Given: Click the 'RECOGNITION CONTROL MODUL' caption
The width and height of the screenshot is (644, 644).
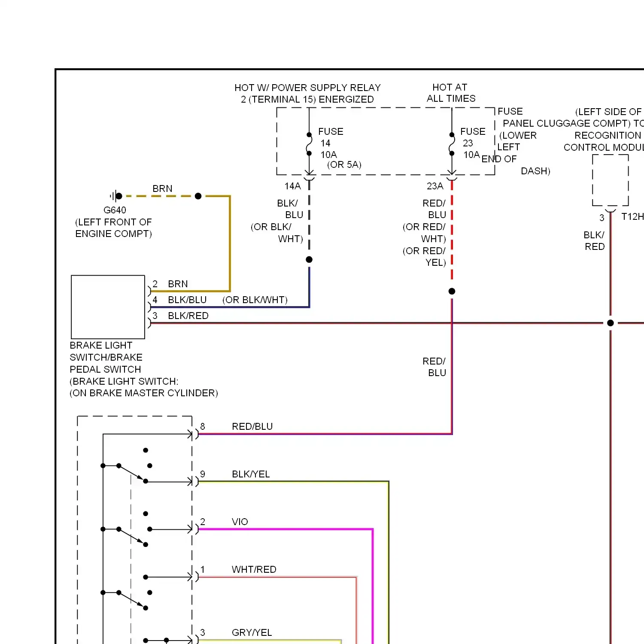Looking at the screenshot, I should tap(604, 141).
